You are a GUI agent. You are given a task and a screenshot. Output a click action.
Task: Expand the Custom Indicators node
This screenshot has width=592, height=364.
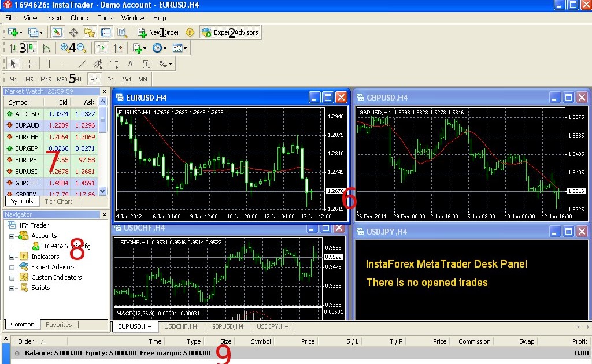click(x=13, y=277)
